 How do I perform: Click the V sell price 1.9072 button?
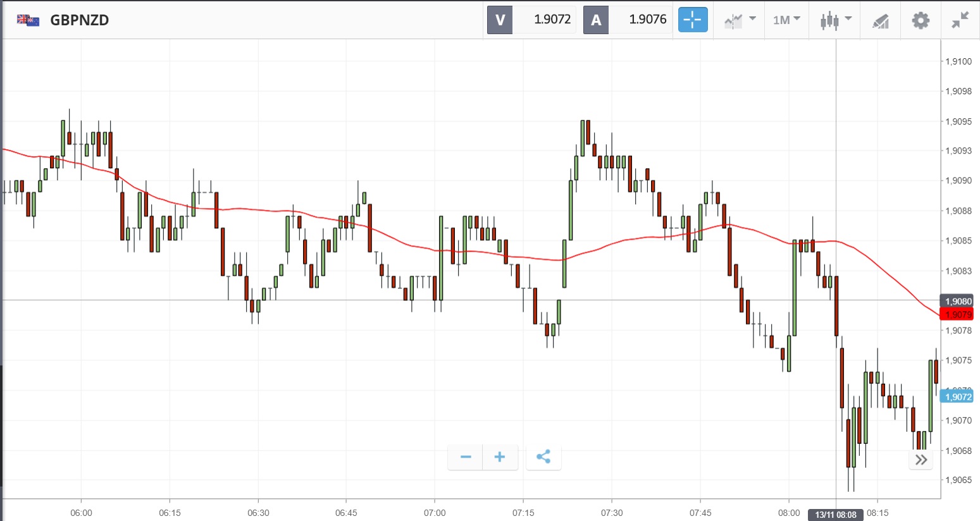[x=531, y=20]
